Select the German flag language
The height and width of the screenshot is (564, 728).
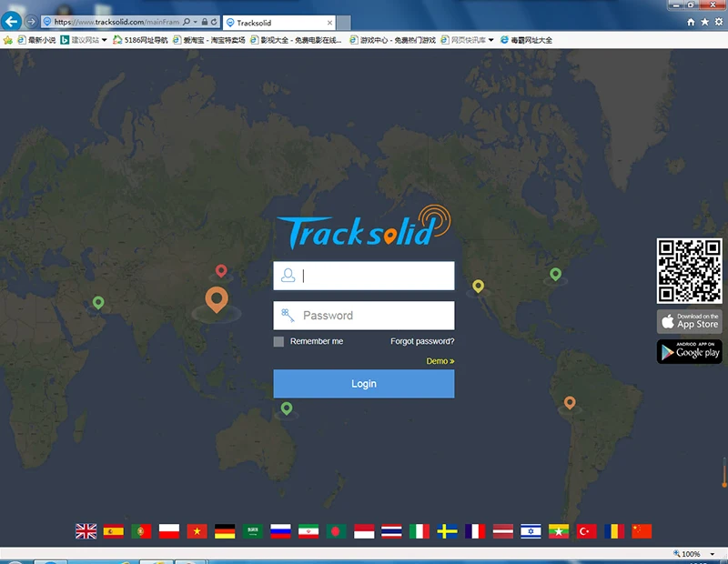(225, 531)
